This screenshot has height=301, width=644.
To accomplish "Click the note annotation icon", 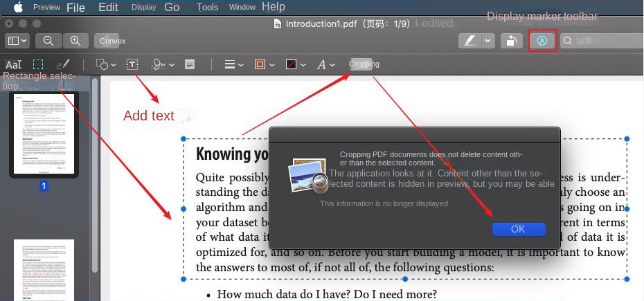I will point(189,64).
